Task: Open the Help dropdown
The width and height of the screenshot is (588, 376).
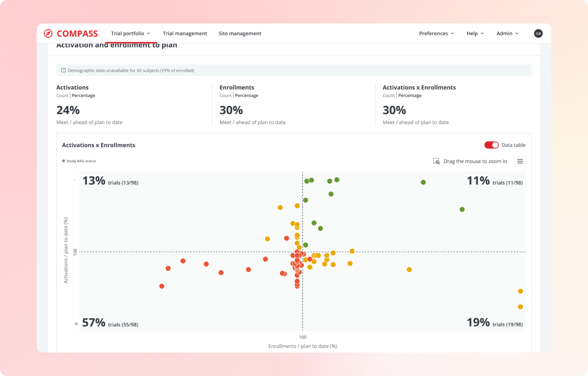Action: [x=475, y=33]
